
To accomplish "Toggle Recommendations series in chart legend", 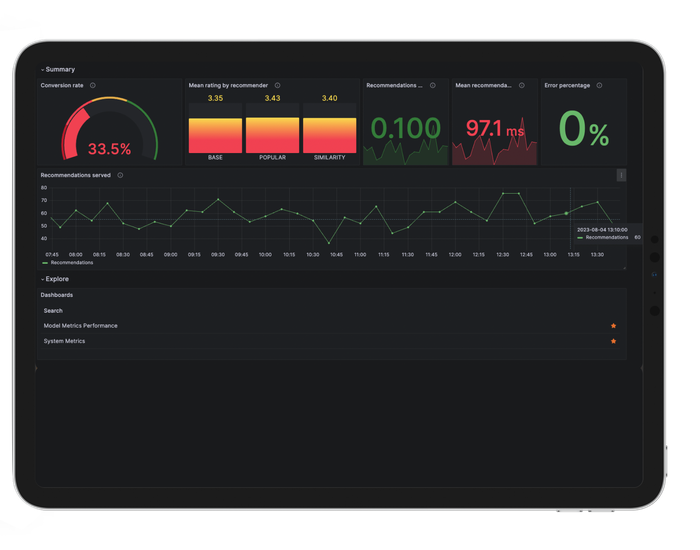I will [x=71, y=262].
